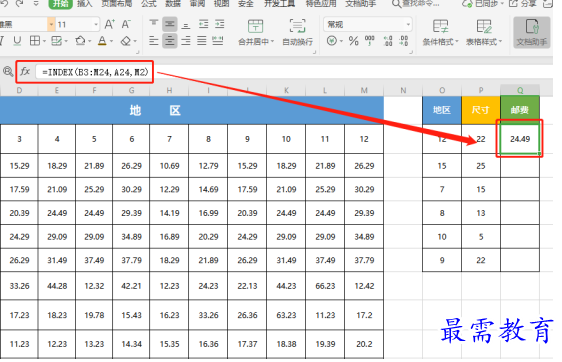This screenshot has height=362, width=562.
Task: Click the increase indent icon
Action: (x=219, y=24)
